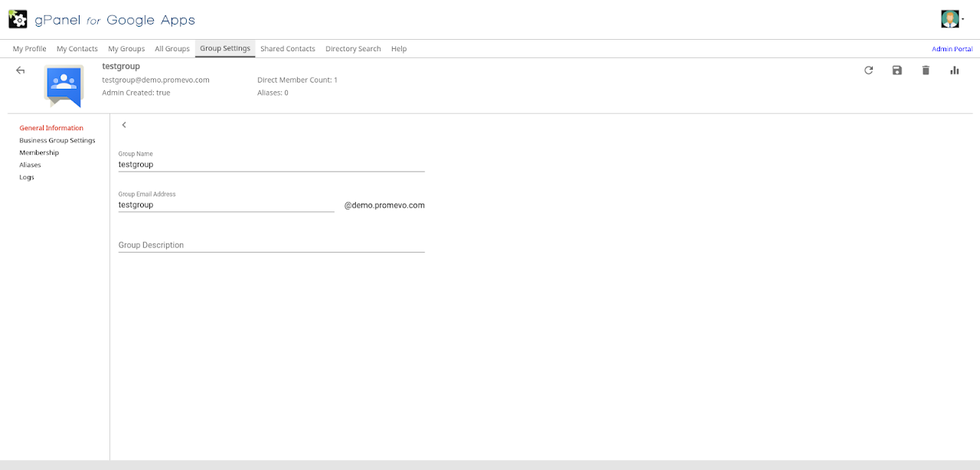980x470 pixels.
Task: Click the blue testgroup group avatar
Action: click(x=64, y=85)
